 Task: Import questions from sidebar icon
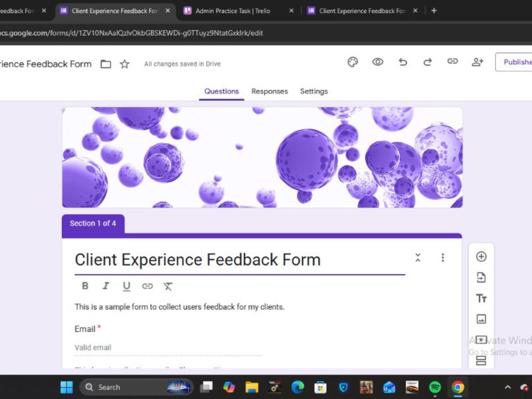481,278
